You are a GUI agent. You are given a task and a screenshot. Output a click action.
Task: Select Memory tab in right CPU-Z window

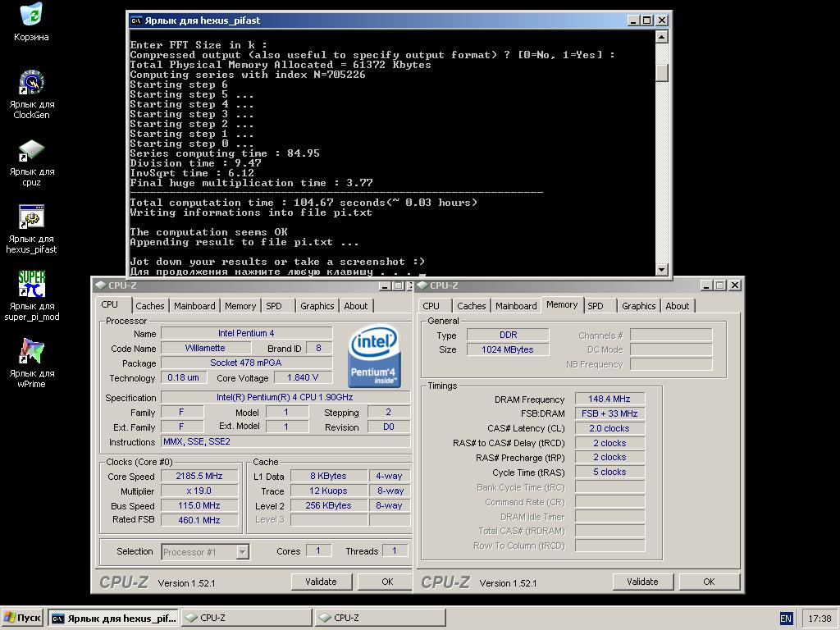[x=562, y=304]
